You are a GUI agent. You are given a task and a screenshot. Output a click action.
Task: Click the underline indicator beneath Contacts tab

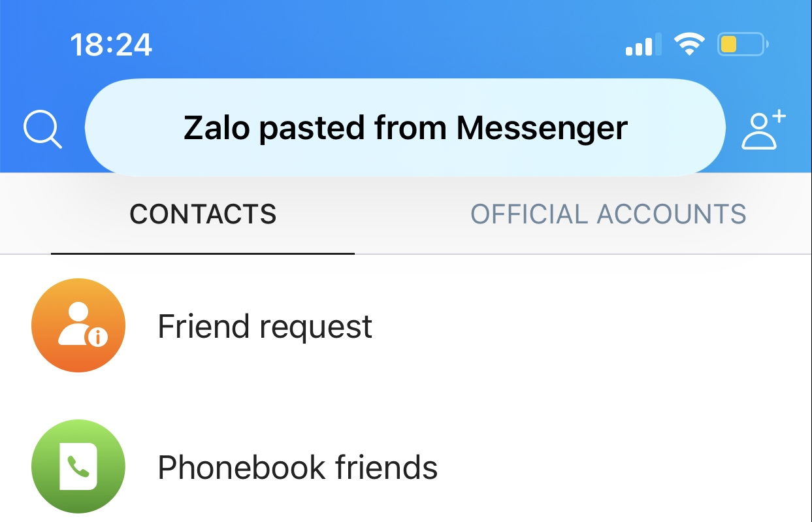coord(203,253)
